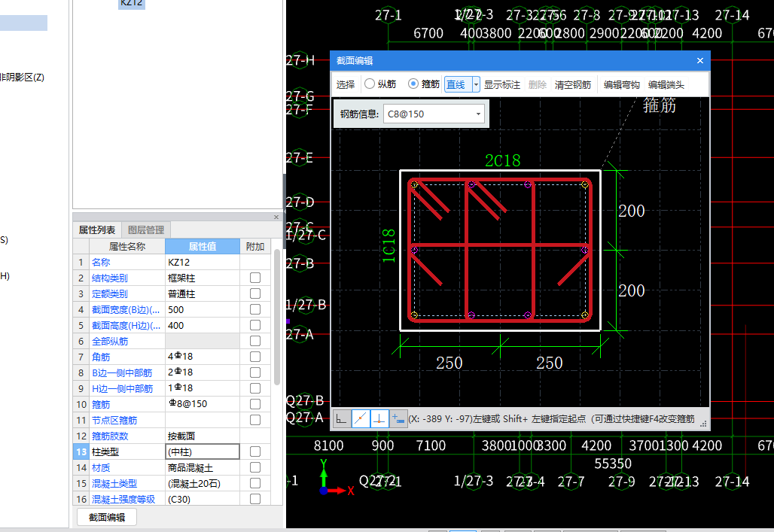774x532 pixels.
Task: Tick the 附加 checkbox for 节点区箍筋
Action: pos(255,420)
